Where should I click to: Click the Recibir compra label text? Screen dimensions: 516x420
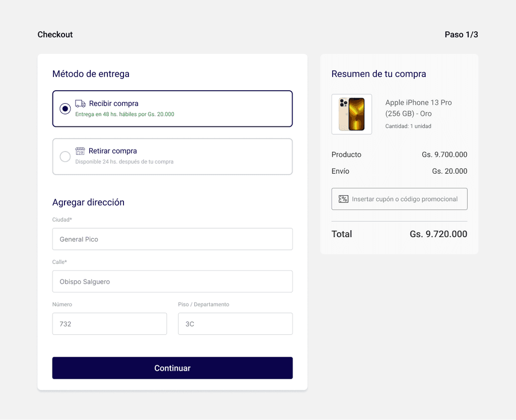pyautogui.click(x=114, y=104)
